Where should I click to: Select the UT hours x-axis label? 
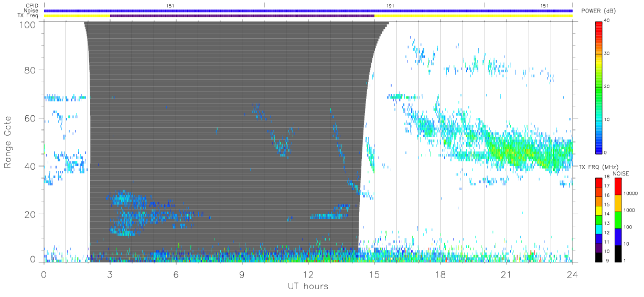[308, 286]
